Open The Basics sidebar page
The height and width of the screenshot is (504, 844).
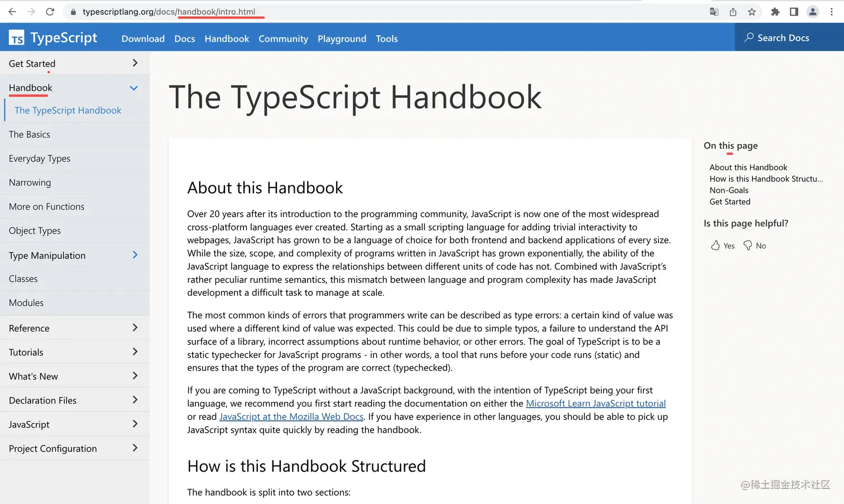click(30, 135)
